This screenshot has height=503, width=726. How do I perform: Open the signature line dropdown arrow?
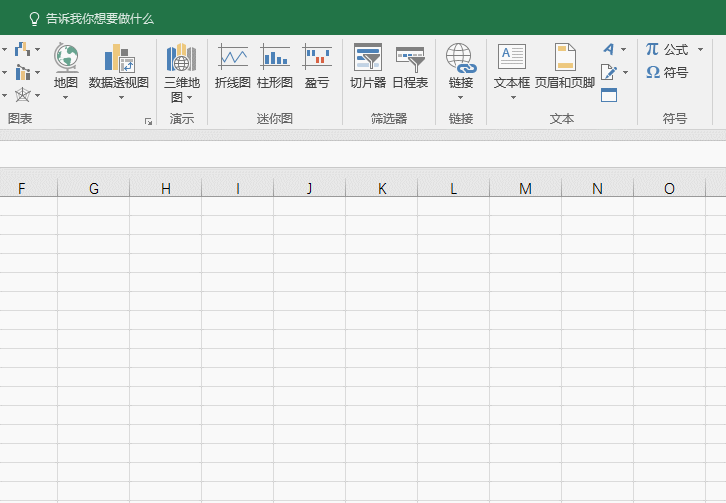coord(625,72)
